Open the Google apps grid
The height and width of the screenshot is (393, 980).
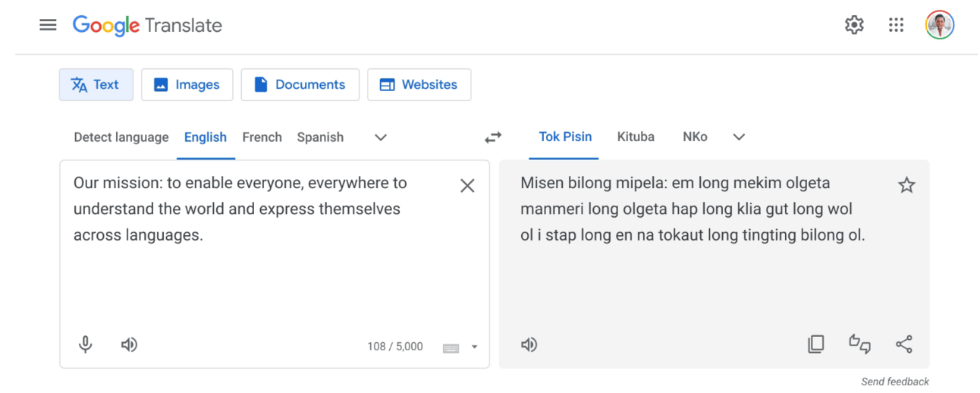coord(896,25)
